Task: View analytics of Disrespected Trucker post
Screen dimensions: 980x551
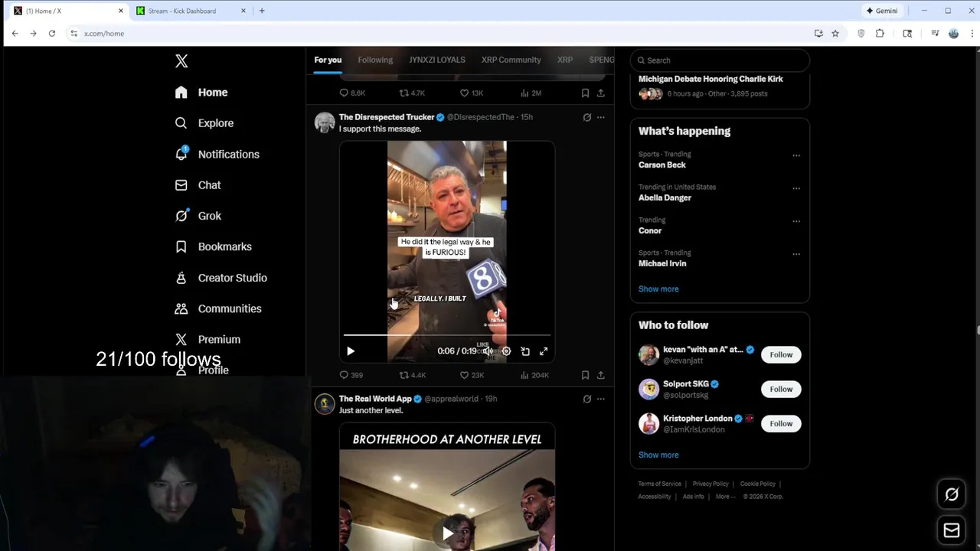Action: (534, 375)
